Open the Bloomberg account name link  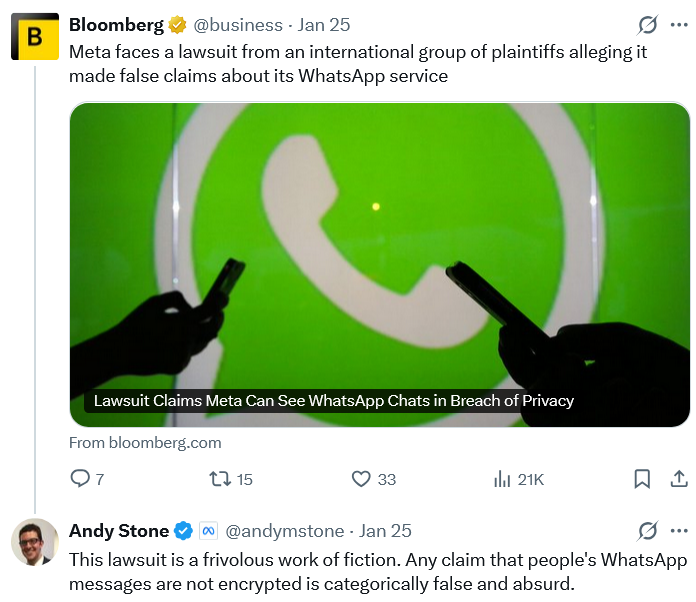[x=116, y=25]
